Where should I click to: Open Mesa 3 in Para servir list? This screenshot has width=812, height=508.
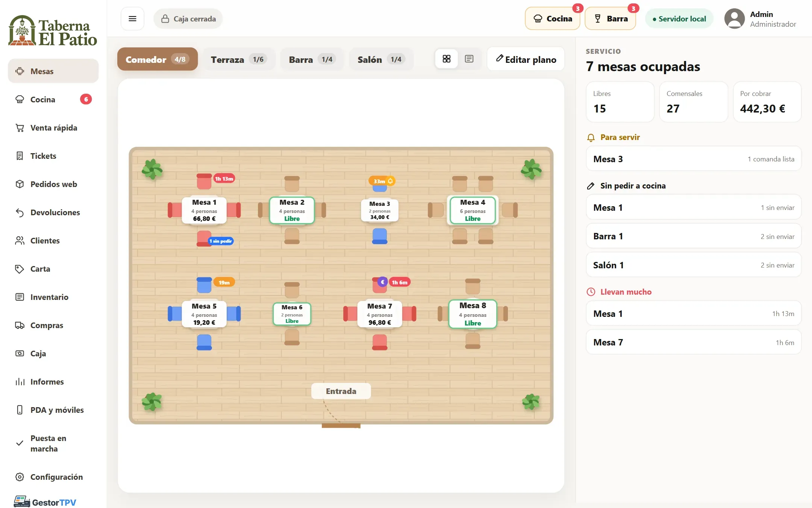pos(694,159)
